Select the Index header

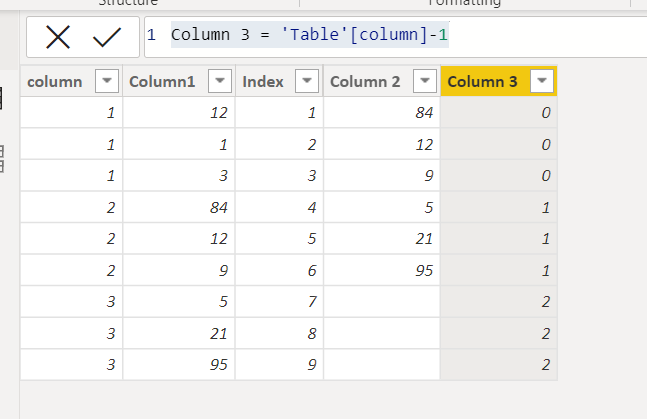[x=279, y=81]
